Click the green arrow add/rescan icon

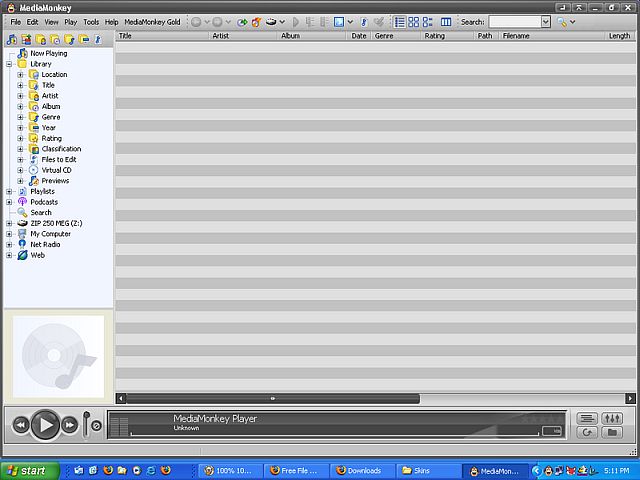pos(242,22)
